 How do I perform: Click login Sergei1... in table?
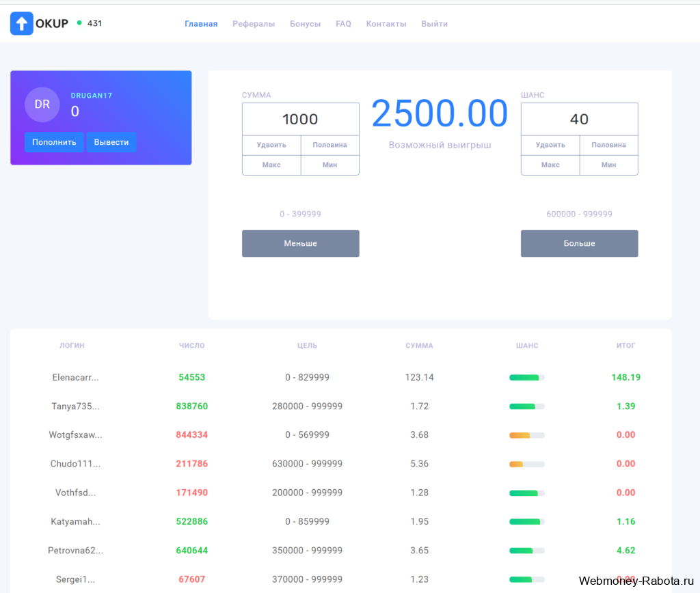[x=75, y=579]
